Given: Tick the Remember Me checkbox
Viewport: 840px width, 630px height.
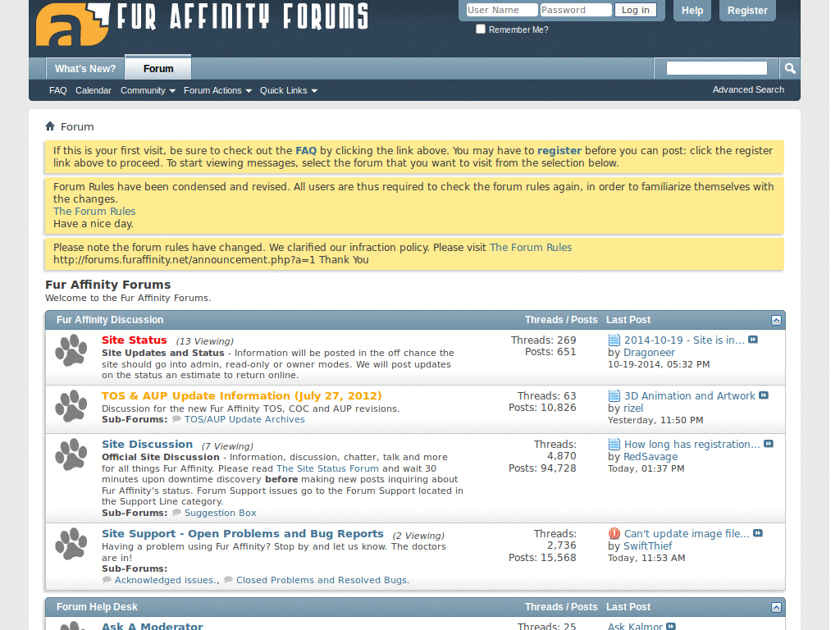Looking at the screenshot, I should click(481, 29).
